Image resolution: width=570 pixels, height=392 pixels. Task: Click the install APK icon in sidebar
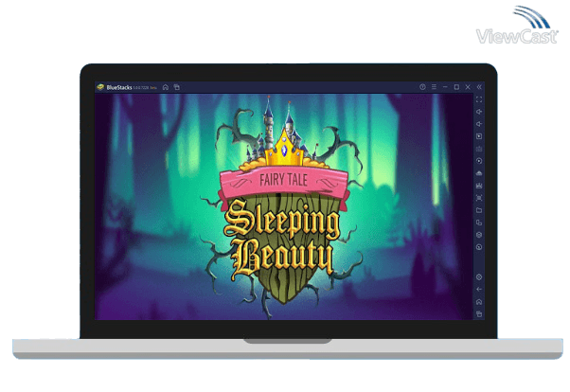pyautogui.click(x=479, y=173)
